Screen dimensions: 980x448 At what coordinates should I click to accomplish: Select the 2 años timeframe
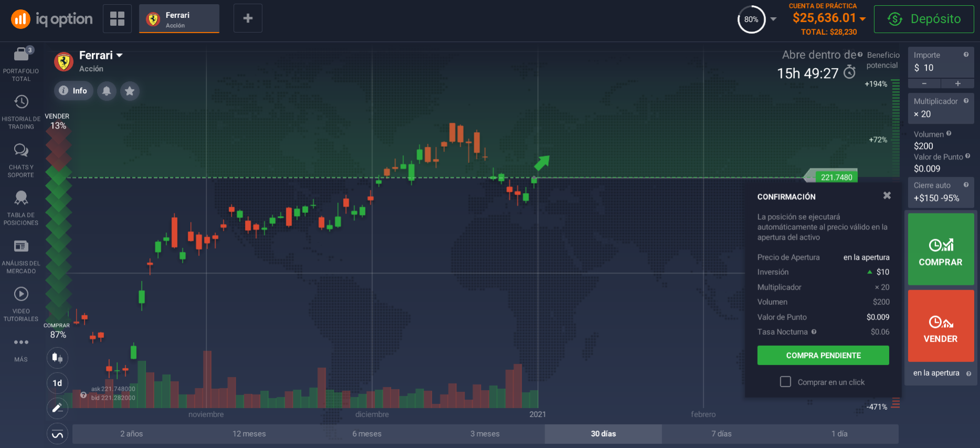tap(131, 434)
